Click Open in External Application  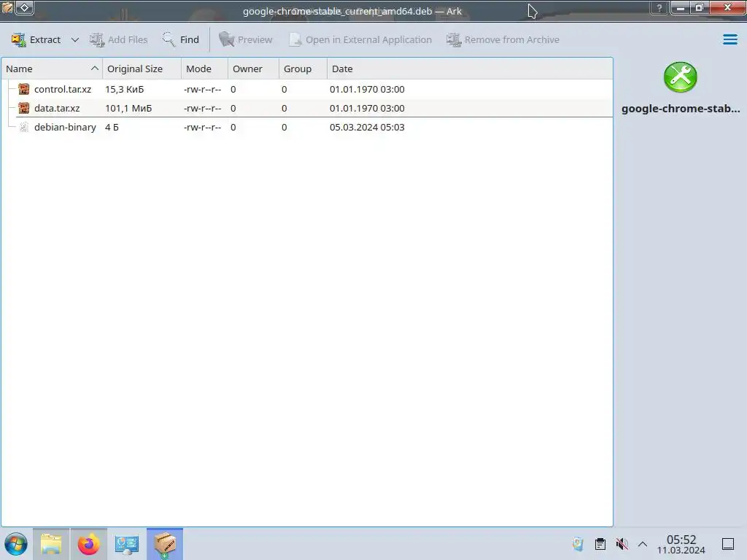360,39
